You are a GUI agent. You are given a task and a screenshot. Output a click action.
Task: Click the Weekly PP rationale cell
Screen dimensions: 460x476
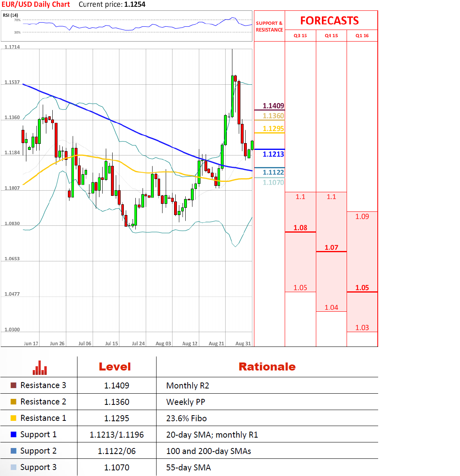(186, 402)
